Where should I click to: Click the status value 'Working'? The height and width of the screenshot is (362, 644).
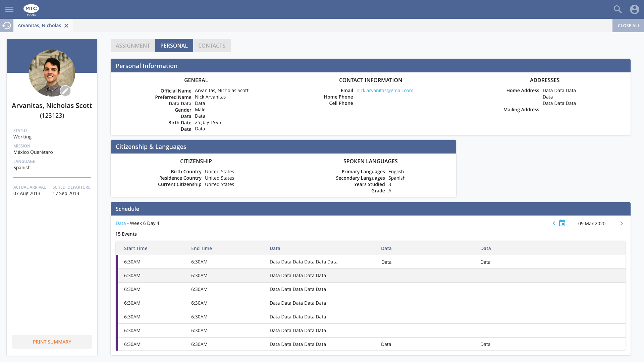pos(22,137)
